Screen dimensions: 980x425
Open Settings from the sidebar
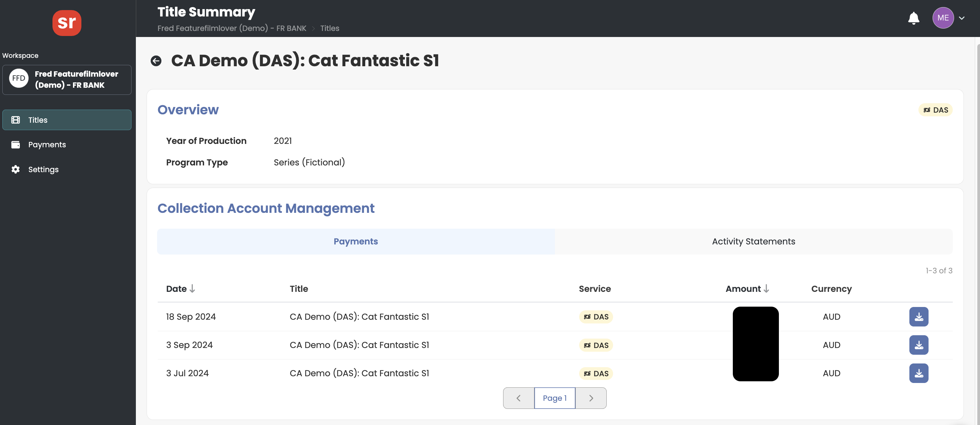43,169
